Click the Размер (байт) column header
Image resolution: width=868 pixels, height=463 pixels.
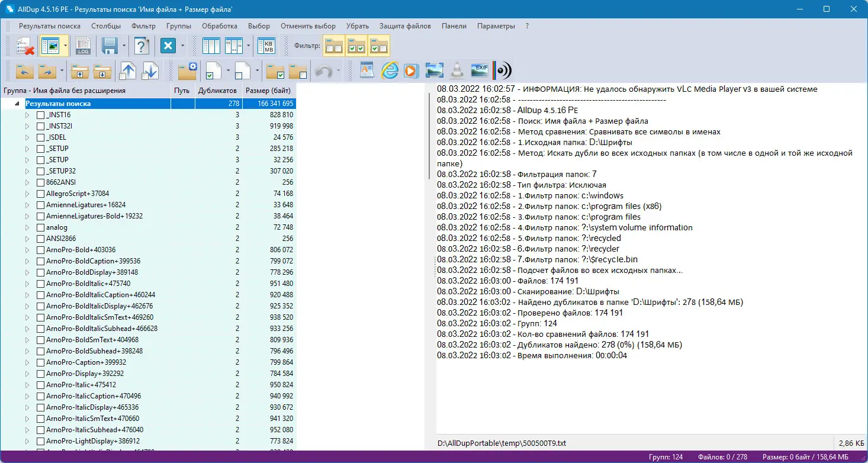tap(268, 91)
